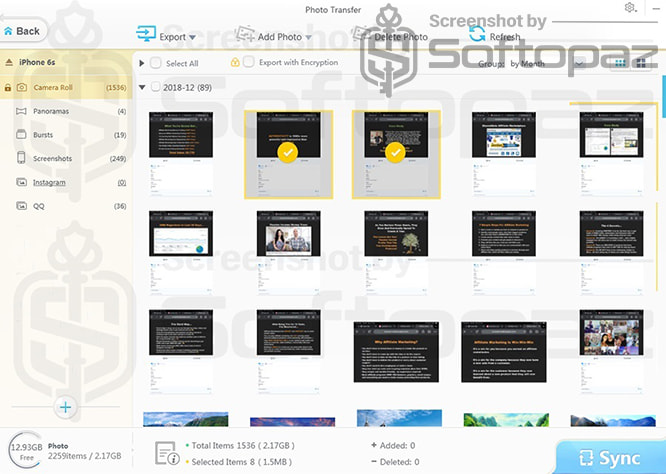Click the Total Items 1536 text

[243, 446]
